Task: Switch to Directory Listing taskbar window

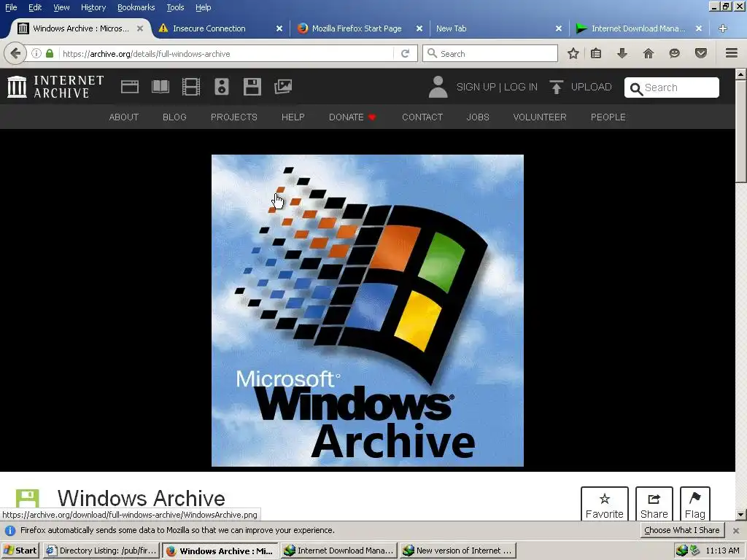Action: point(102,551)
